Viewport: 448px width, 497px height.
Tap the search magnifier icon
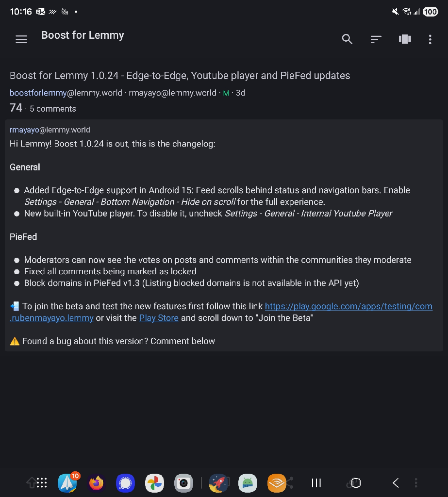coord(347,39)
